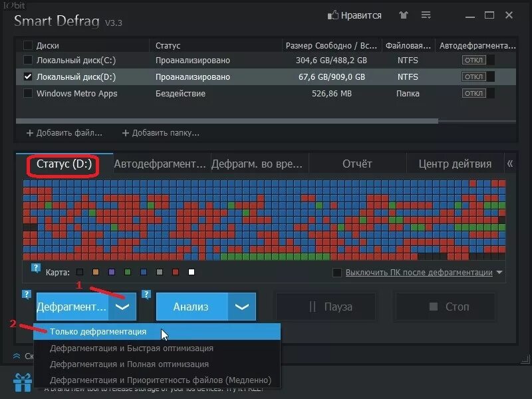Click the black map legend swatch
Screen dimensions: 532x399
(80, 272)
